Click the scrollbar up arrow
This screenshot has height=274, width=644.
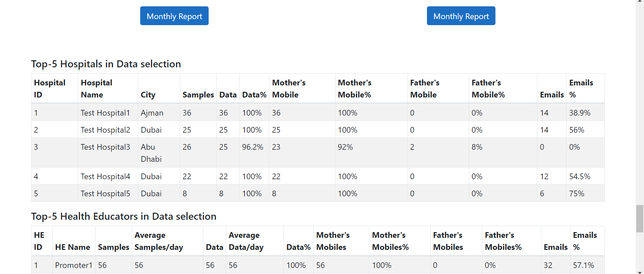coord(640,2)
